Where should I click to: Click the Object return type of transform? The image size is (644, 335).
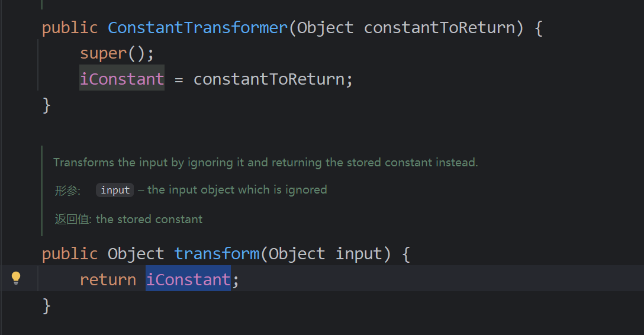tap(136, 254)
